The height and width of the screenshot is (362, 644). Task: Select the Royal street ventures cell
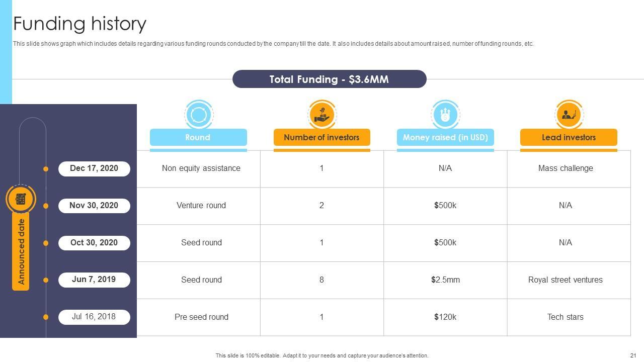(x=565, y=280)
